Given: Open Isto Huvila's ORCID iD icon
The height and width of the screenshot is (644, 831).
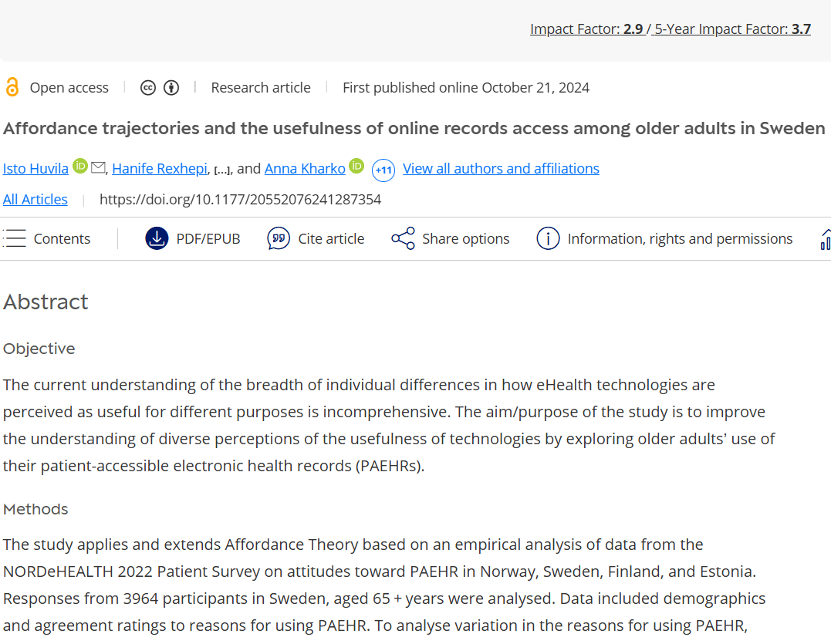Looking at the screenshot, I should pos(80,166).
